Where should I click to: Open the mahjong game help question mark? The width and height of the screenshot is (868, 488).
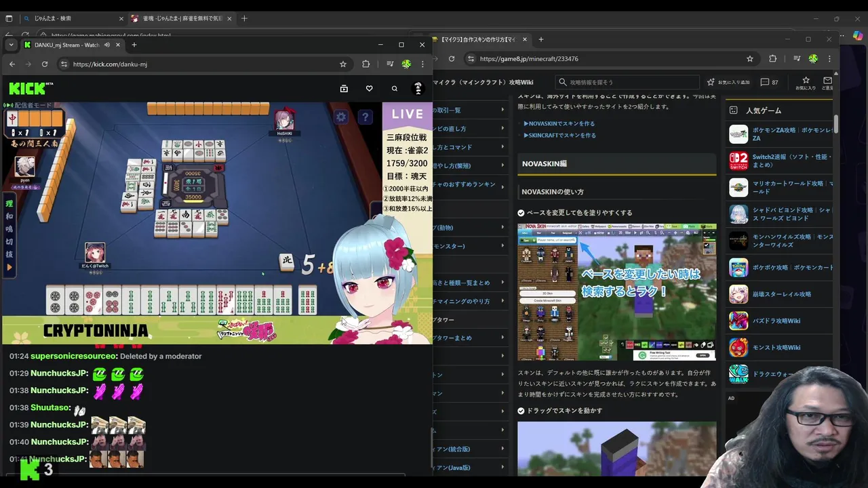pos(365,117)
